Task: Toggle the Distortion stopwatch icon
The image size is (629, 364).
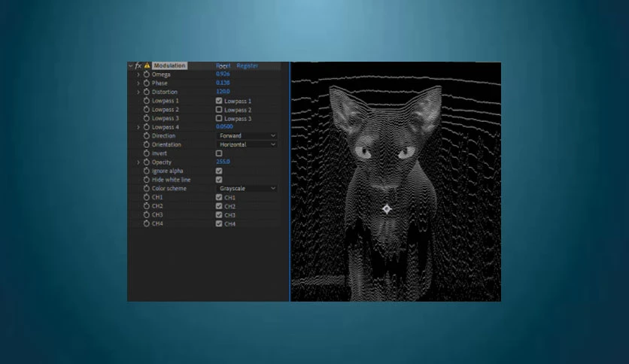Action: [147, 93]
